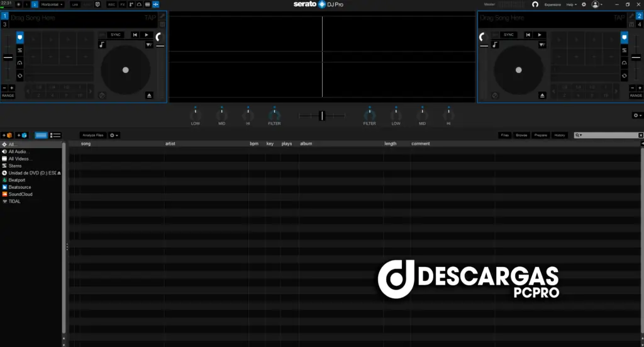Click the add crate icon in library
Viewport: 644px width, 347px height.
click(8, 135)
